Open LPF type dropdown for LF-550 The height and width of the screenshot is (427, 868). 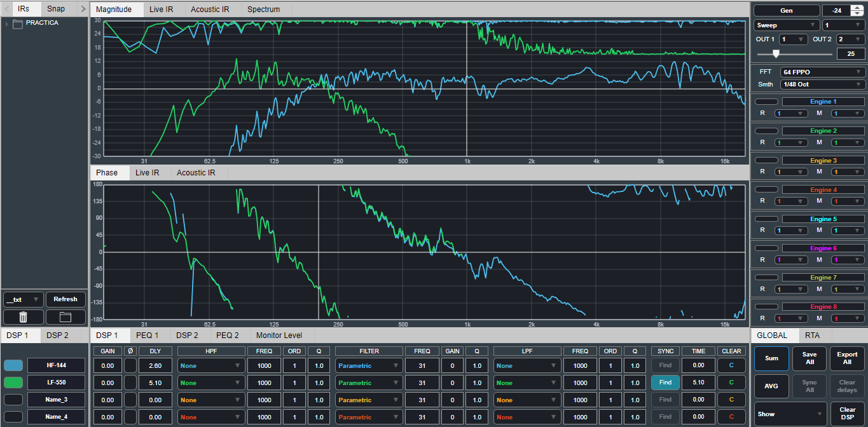(527, 383)
